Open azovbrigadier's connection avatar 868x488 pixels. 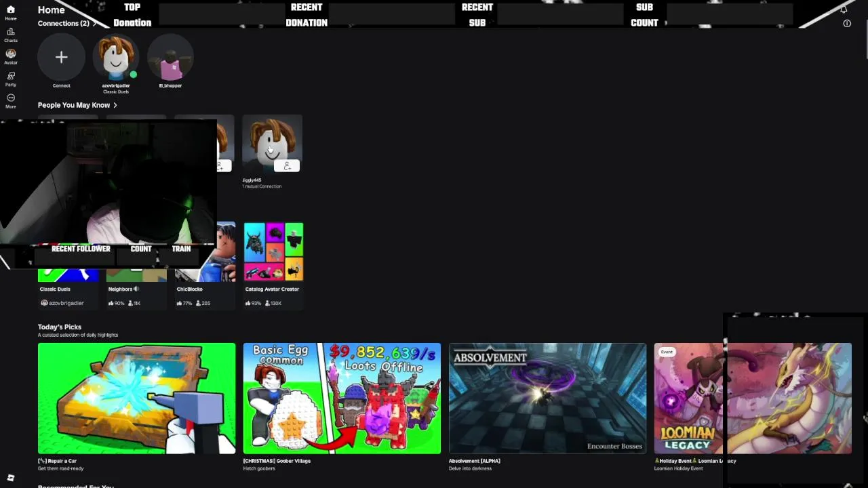(x=116, y=58)
